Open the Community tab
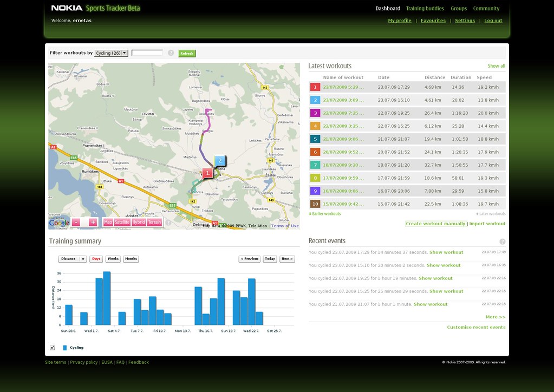The height and width of the screenshot is (392, 554). click(x=486, y=9)
